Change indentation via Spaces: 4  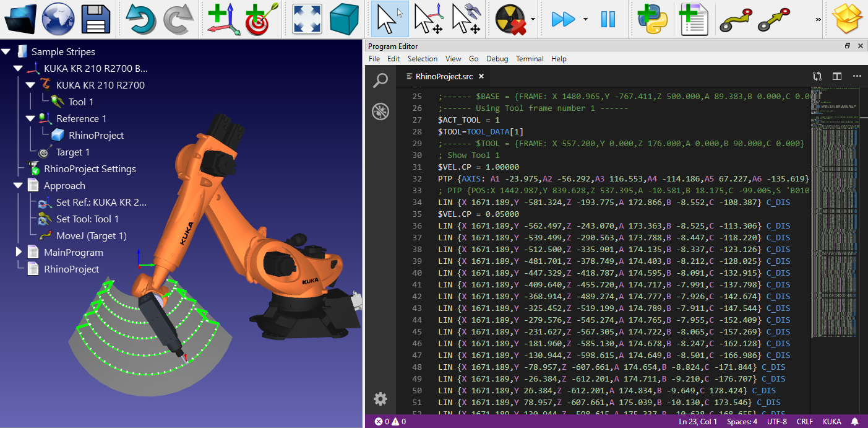(x=742, y=421)
